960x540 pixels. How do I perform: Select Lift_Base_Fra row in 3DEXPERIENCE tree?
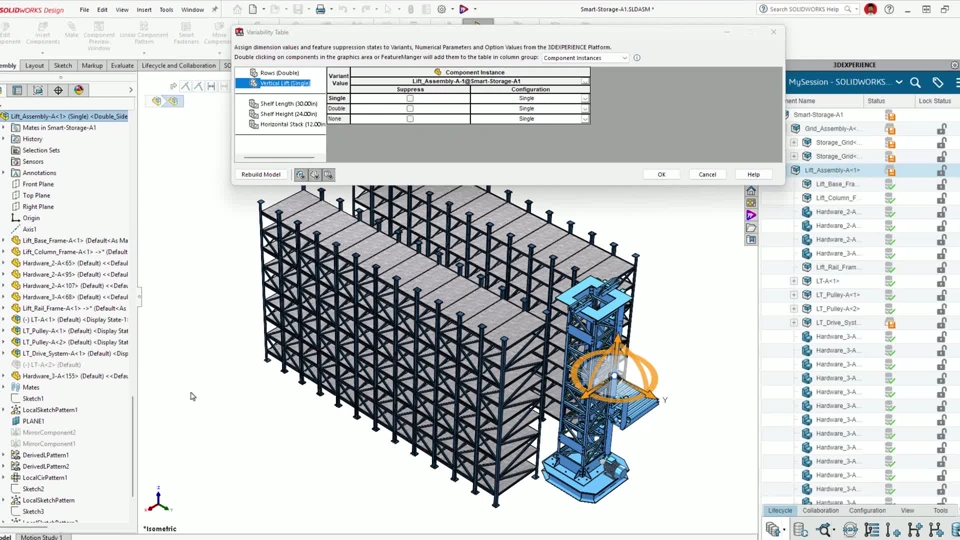(x=836, y=184)
